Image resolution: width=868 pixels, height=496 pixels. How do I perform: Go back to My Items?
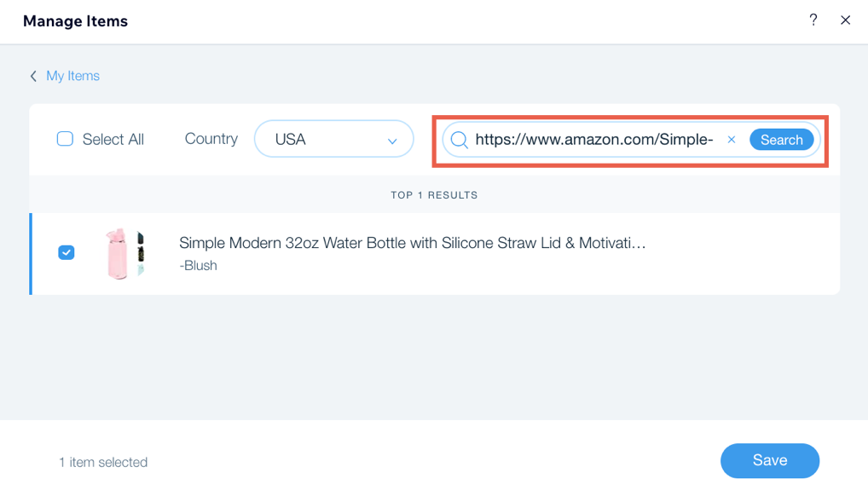(72, 76)
